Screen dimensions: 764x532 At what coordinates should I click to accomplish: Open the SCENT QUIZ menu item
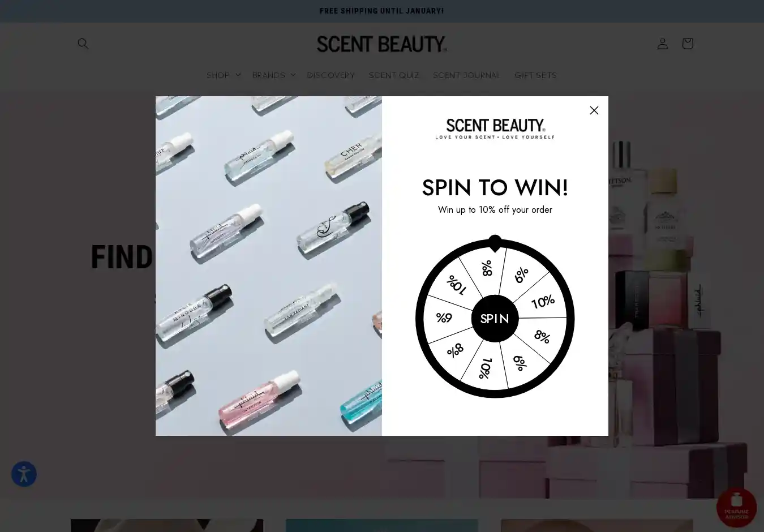click(394, 75)
